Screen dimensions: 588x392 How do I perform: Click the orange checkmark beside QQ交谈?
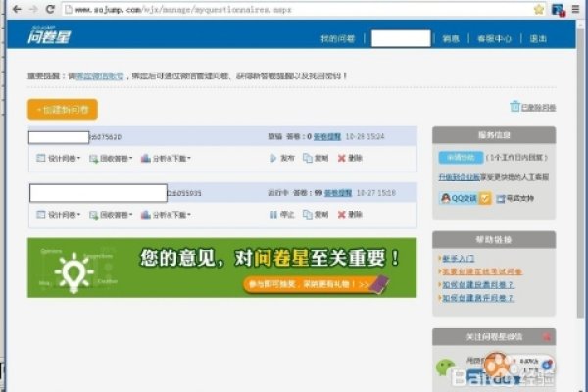(x=485, y=198)
